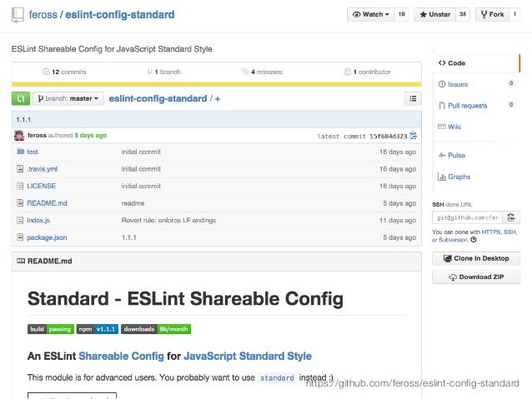The height and width of the screenshot is (399, 532).
Task: Unstar the repository
Action: pyautogui.click(x=435, y=14)
